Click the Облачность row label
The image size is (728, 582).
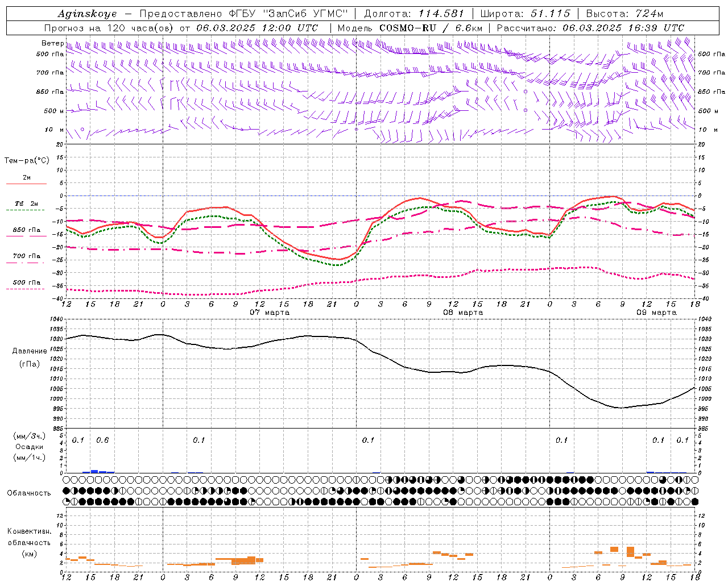[29, 493]
